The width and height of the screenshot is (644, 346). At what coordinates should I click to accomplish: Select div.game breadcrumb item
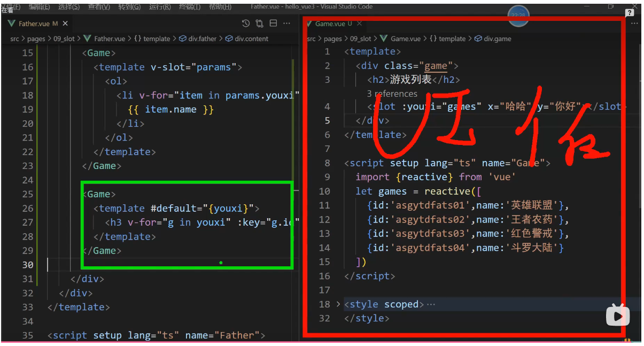pyautogui.click(x=493, y=39)
